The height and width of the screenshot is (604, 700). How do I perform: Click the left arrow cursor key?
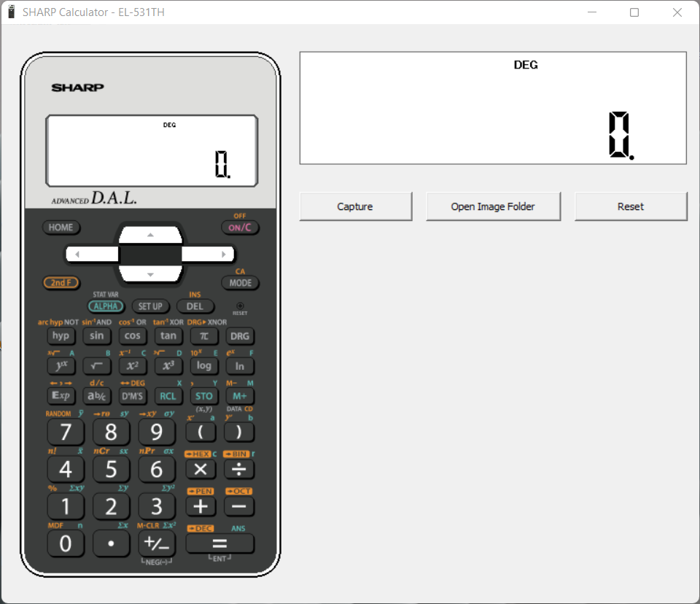pyautogui.click(x=92, y=254)
